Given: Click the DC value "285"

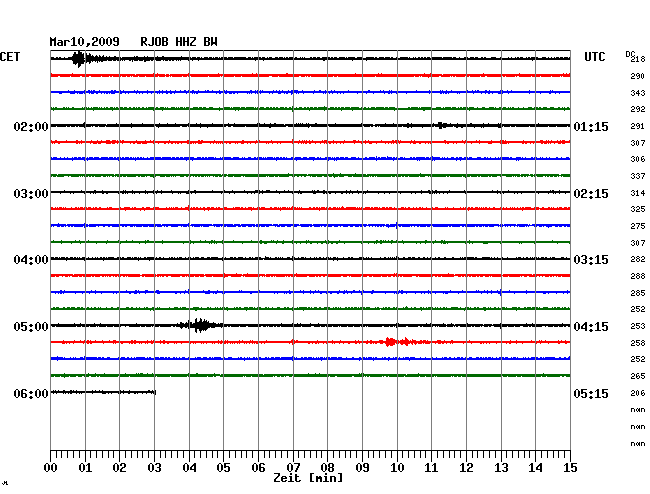Looking at the screenshot, I should coord(638,293).
